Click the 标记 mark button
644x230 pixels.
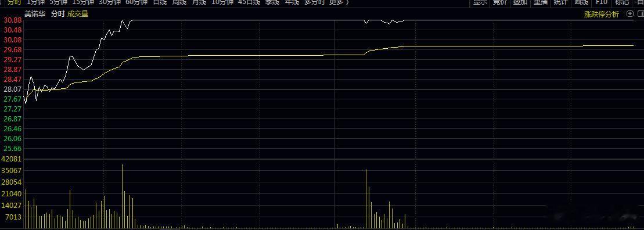622,2
